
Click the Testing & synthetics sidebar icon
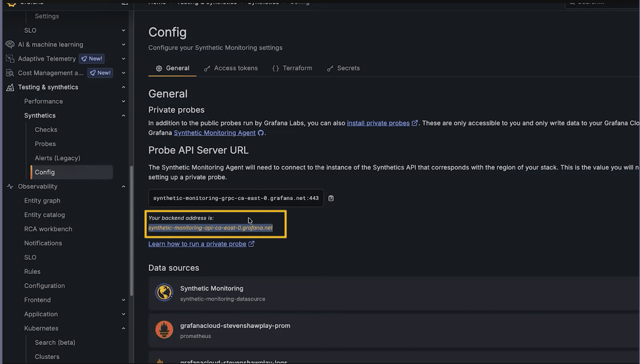(10, 87)
